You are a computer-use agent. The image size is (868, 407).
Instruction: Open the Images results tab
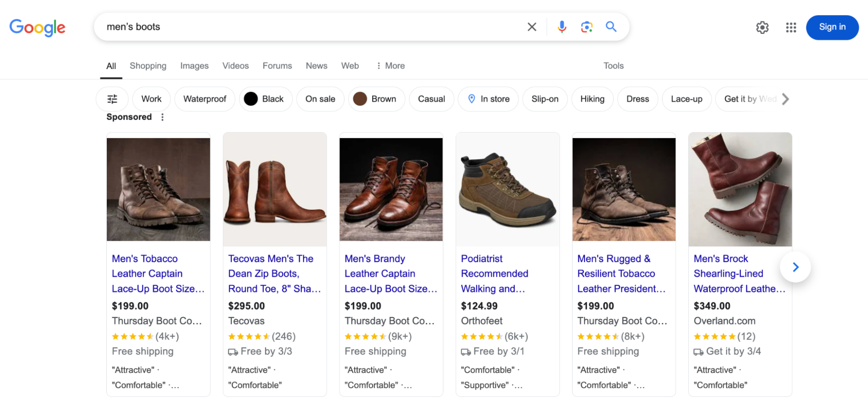(x=194, y=66)
